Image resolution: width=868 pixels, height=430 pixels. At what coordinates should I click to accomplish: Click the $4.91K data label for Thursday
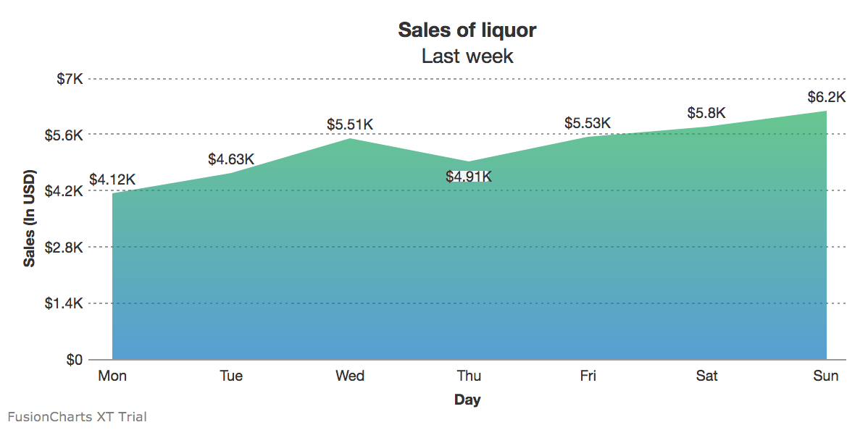(x=469, y=177)
